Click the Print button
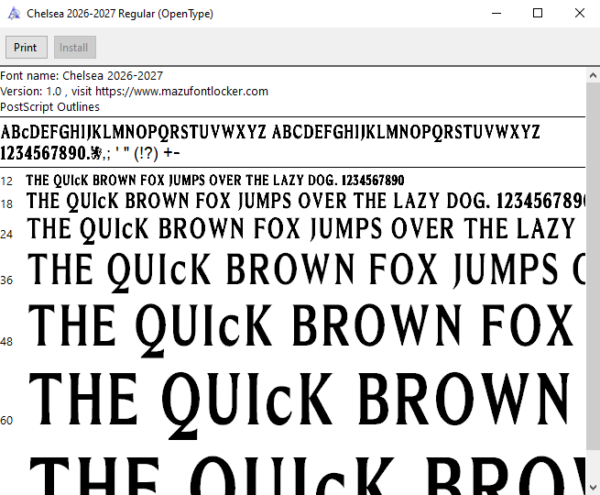 26,47
